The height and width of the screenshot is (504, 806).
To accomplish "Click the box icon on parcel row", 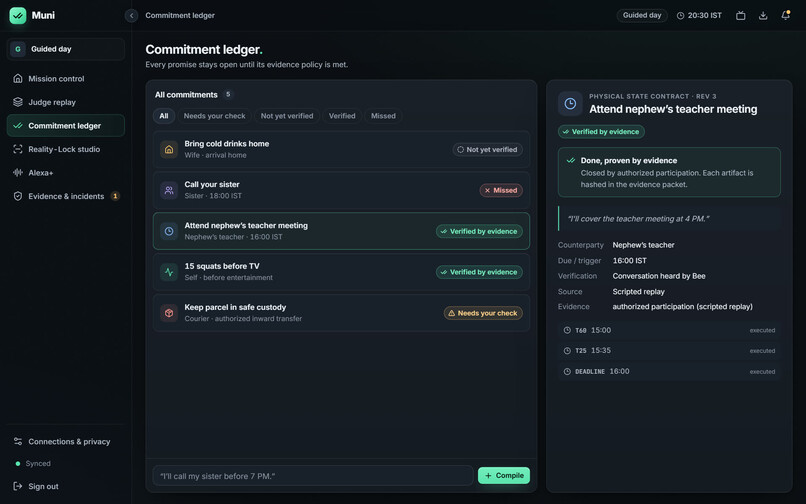I will coord(169,313).
